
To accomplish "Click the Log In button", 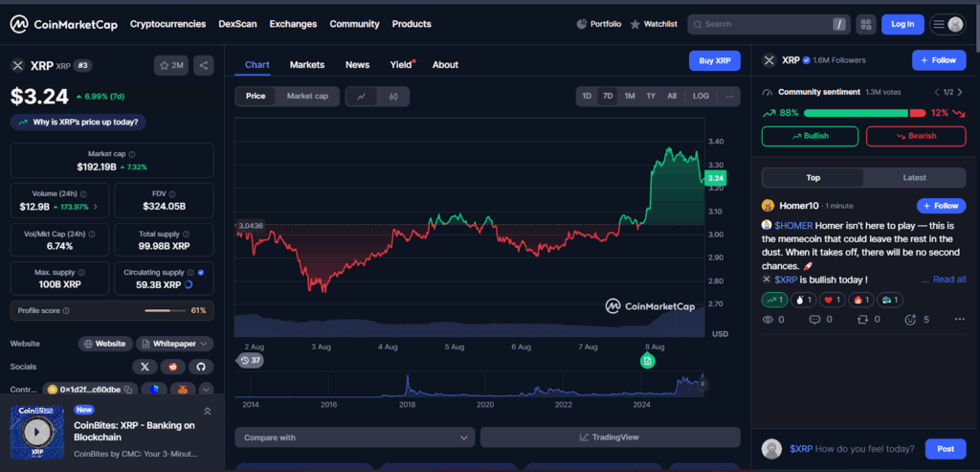I will [x=902, y=24].
